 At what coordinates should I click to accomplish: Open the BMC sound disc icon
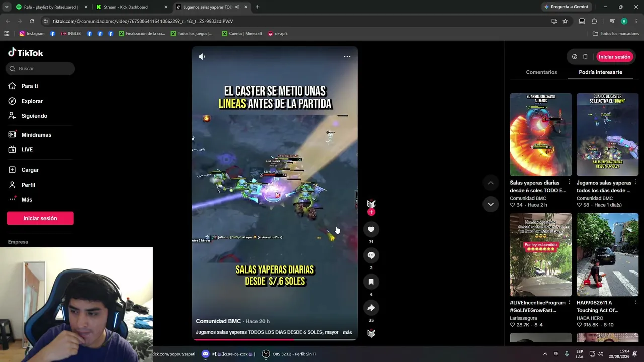click(x=371, y=333)
